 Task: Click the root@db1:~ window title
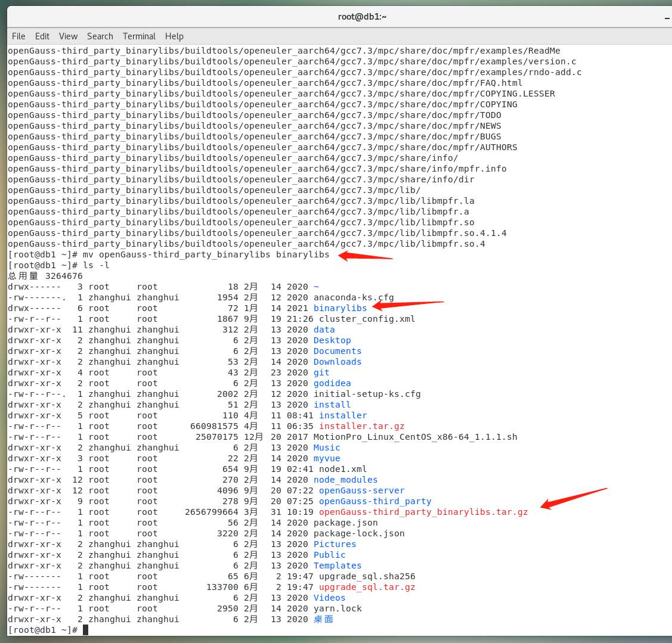tap(362, 17)
